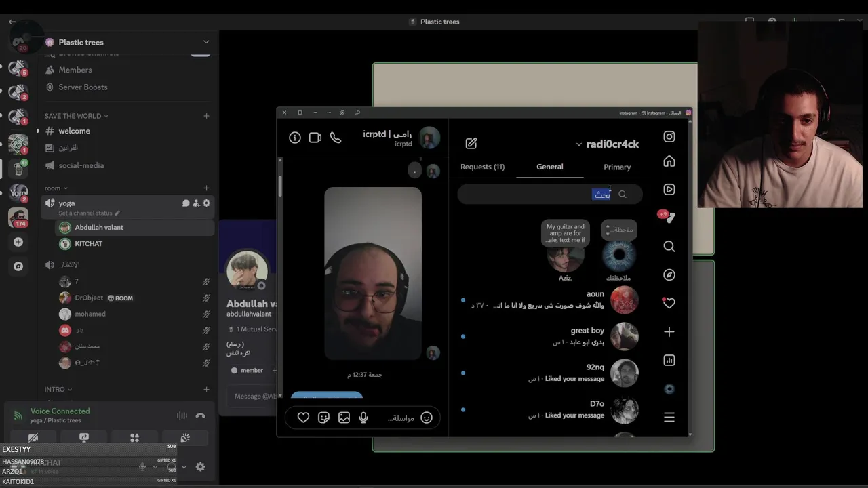
Task: Add channel to room category
Action: coord(206,188)
